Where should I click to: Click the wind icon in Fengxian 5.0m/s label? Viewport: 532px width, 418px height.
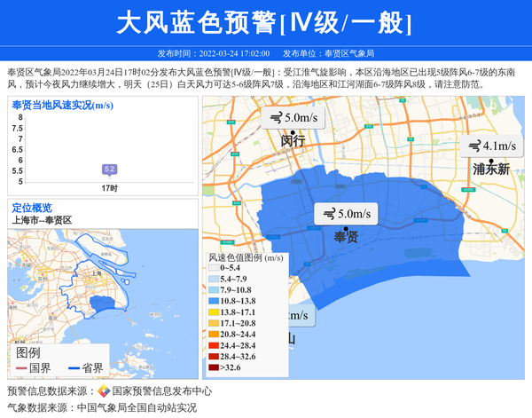point(329,214)
